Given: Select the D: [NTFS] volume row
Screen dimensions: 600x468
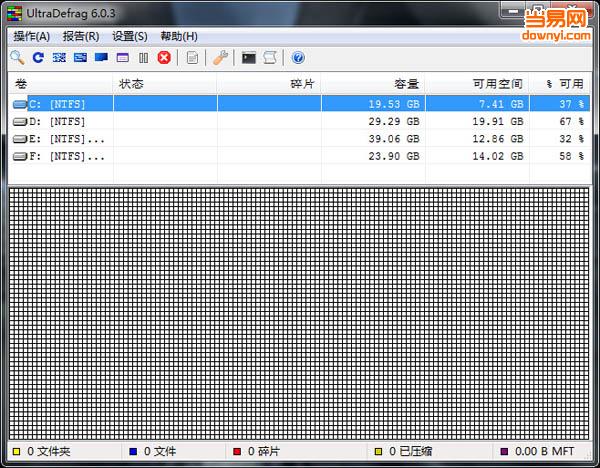Looking at the screenshot, I should tap(60, 121).
